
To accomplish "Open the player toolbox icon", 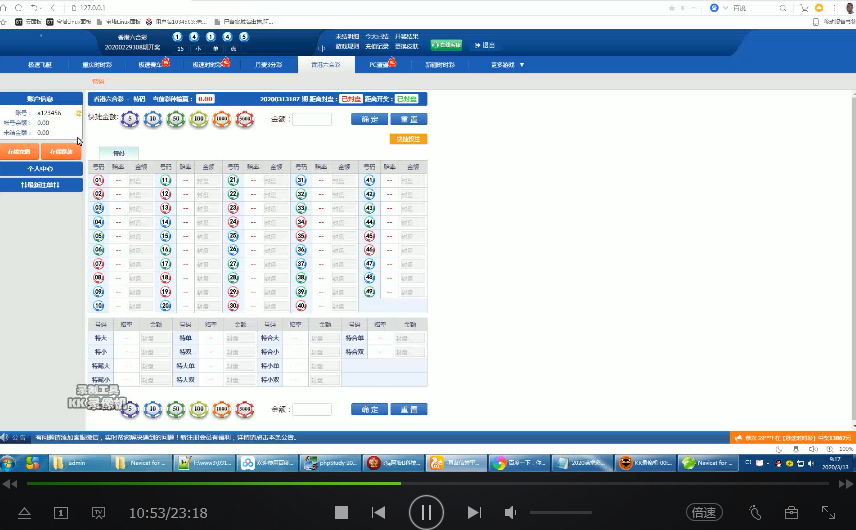I will (791, 512).
